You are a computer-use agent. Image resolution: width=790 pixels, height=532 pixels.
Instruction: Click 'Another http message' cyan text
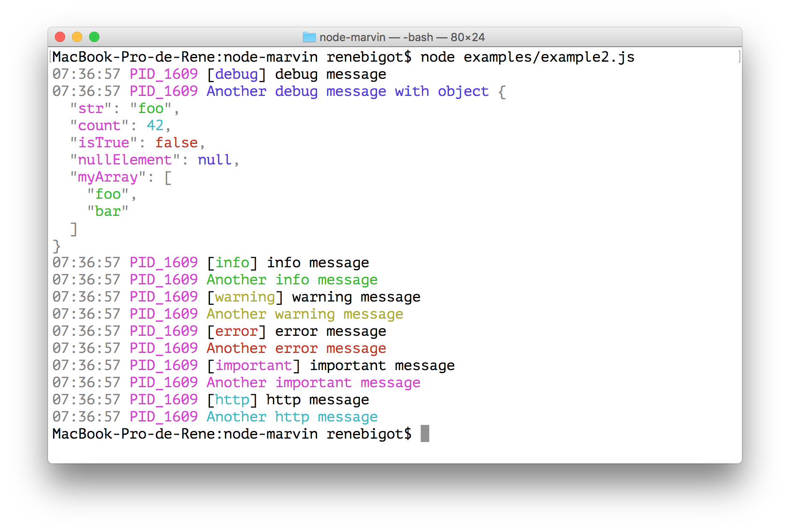[292, 417]
